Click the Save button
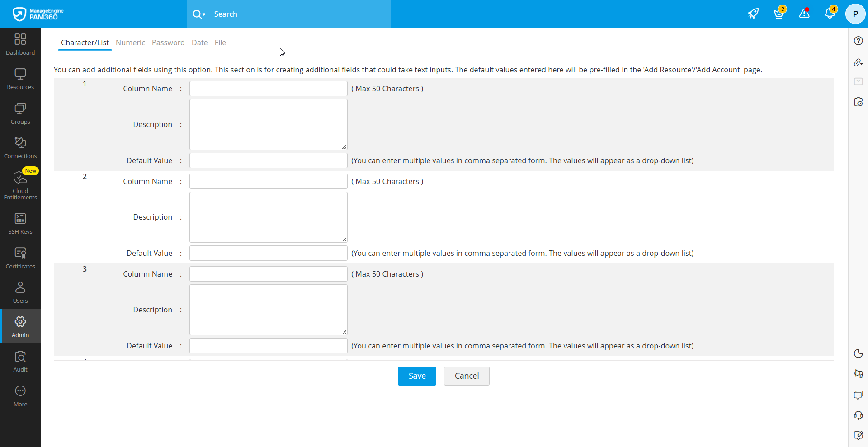 click(417, 376)
